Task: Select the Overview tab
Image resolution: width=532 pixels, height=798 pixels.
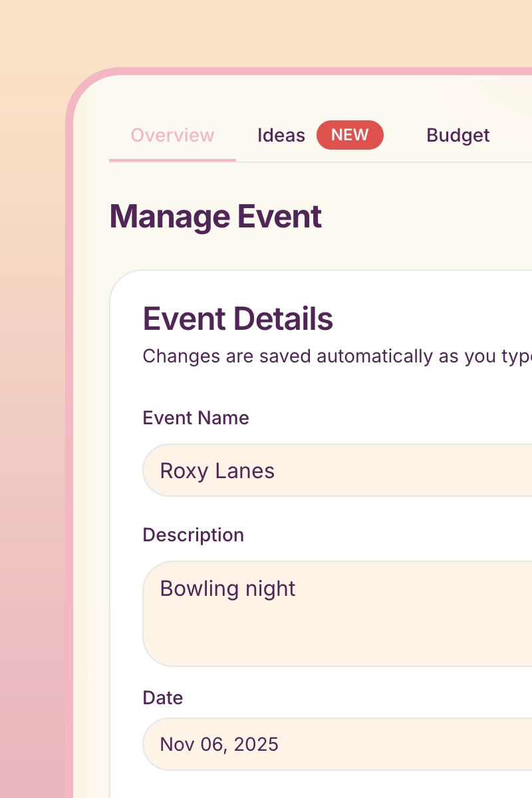Action: (172, 136)
